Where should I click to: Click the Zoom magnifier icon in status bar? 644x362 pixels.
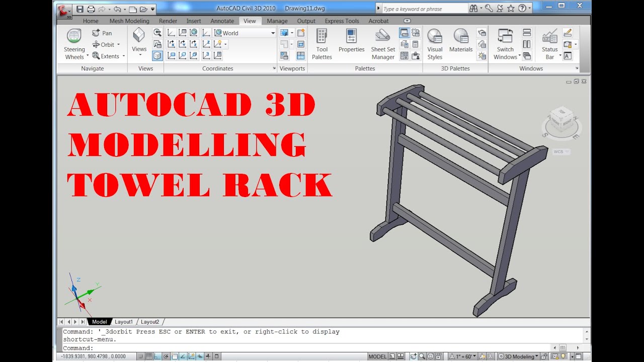pos(422,356)
